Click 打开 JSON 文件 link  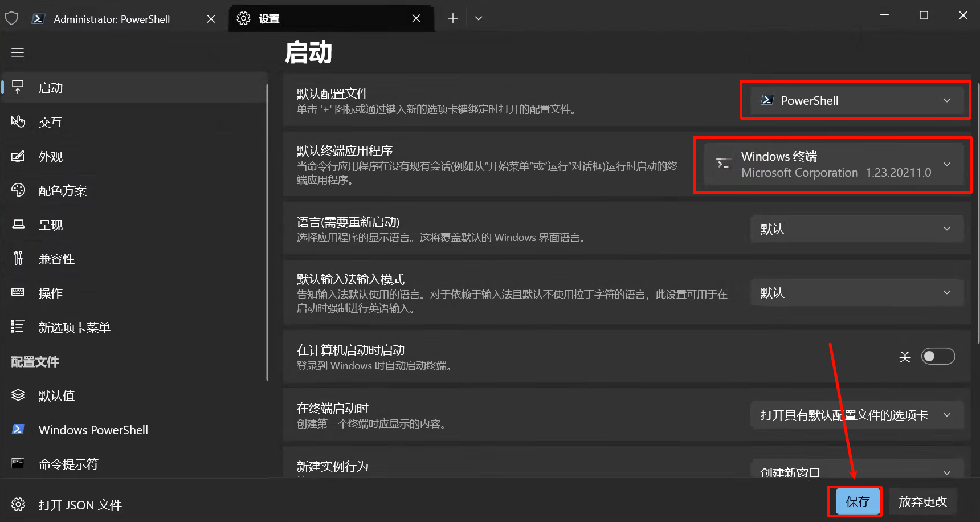click(80, 505)
